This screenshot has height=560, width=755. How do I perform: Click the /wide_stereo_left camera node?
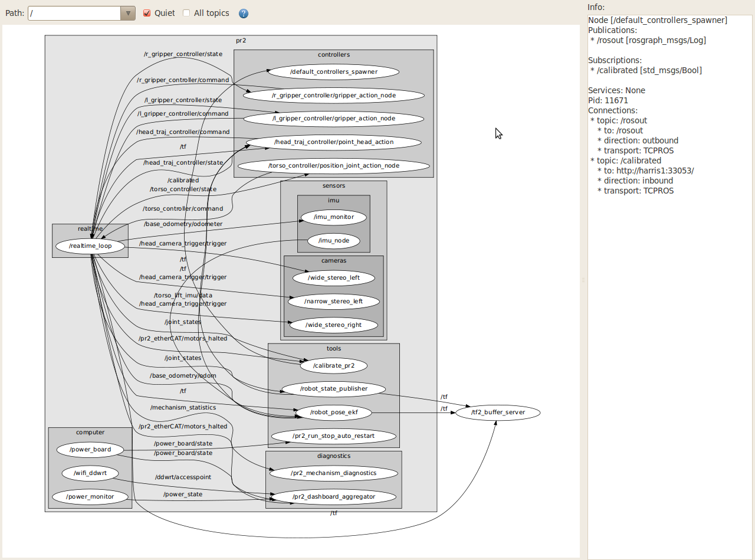click(x=333, y=277)
